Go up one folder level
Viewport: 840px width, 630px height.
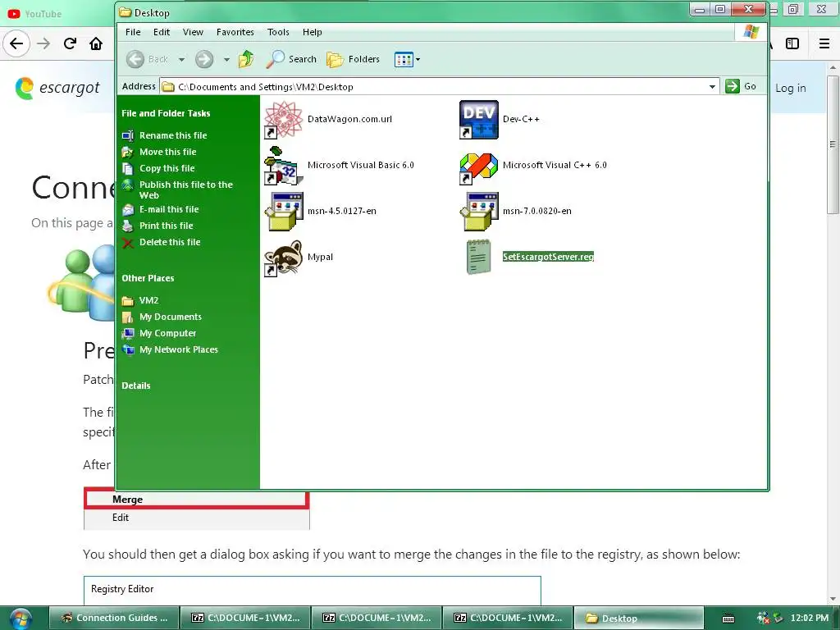(x=246, y=59)
